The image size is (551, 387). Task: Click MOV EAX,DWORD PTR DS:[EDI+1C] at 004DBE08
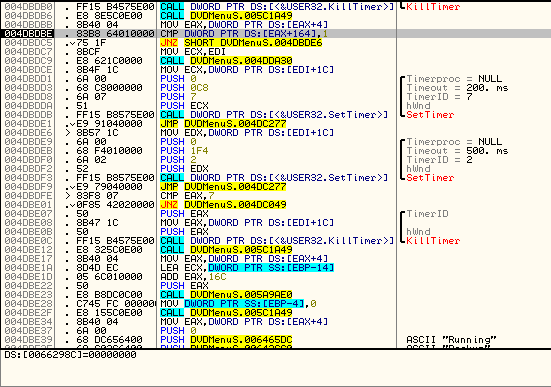(247, 222)
